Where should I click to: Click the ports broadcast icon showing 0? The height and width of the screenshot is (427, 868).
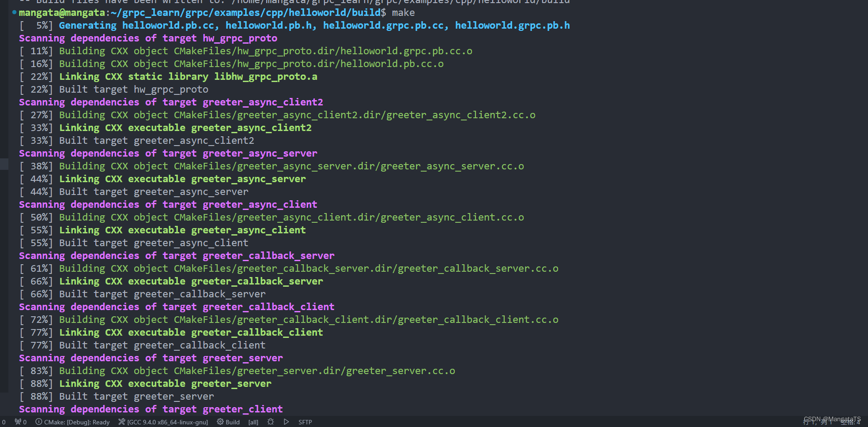point(21,422)
